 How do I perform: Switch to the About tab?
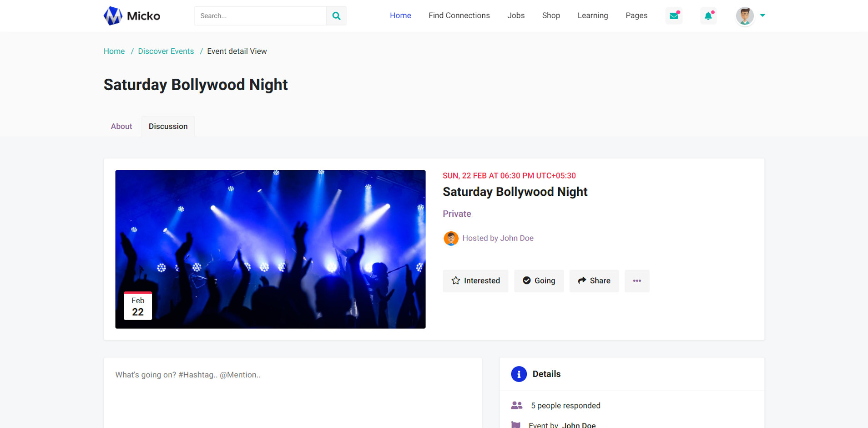coord(121,126)
